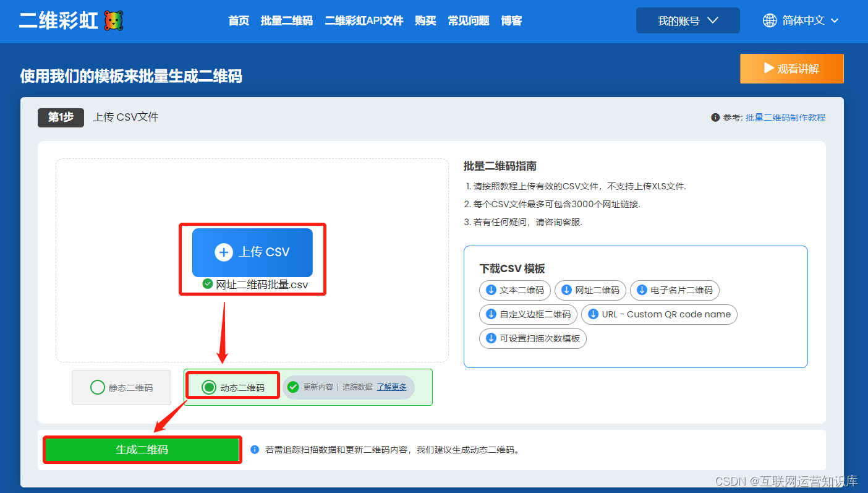868x493 pixels.
Task: Click the green check icon before 更新内容
Action: pyautogui.click(x=293, y=387)
